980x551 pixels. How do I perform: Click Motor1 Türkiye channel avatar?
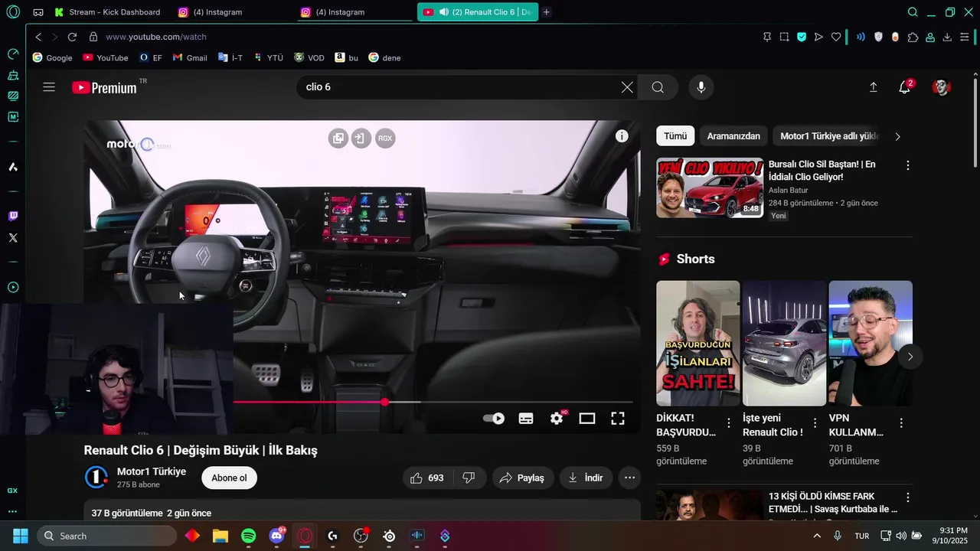point(96,478)
